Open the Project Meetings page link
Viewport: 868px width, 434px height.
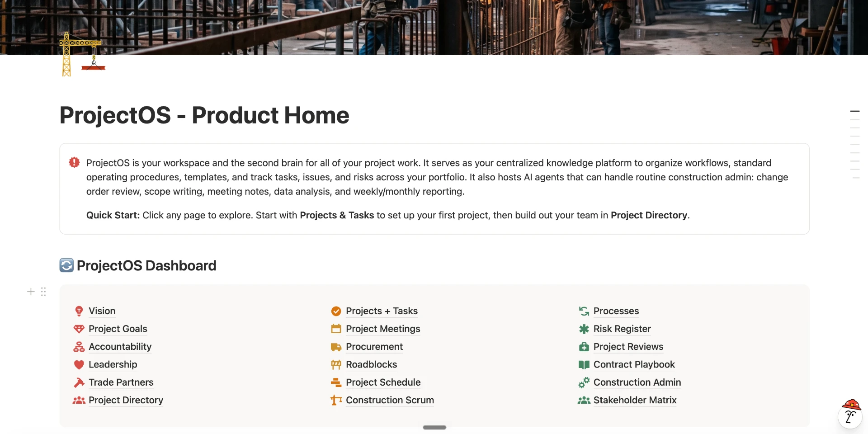tap(383, 329)
